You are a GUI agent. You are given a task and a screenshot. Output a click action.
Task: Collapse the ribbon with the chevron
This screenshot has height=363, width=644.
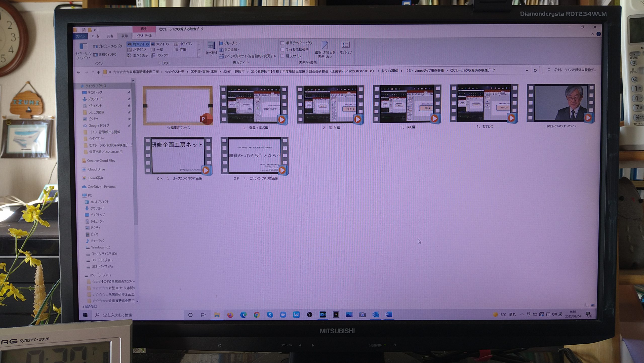tap(592, 34)
